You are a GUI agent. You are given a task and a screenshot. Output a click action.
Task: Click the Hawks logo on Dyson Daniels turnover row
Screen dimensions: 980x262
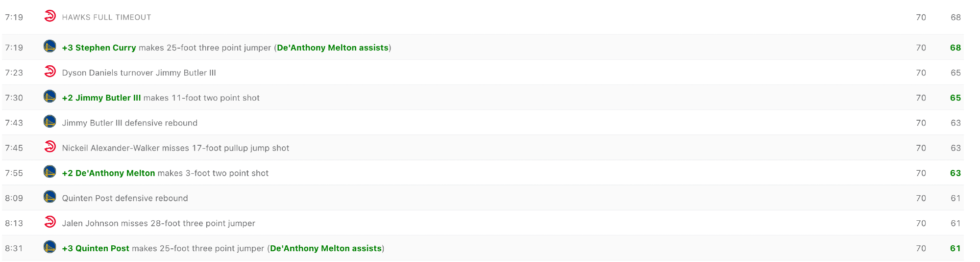[x=50, y=72]
